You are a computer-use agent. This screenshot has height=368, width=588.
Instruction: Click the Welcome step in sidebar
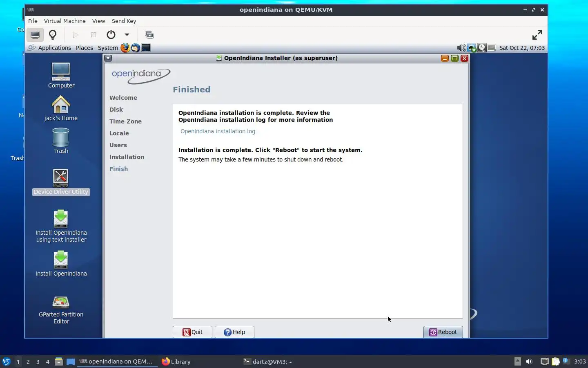[x=123, y=98]
